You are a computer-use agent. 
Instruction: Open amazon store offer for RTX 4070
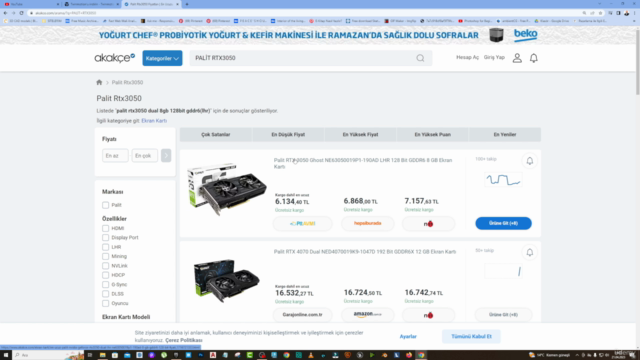[x=367, y=315]
